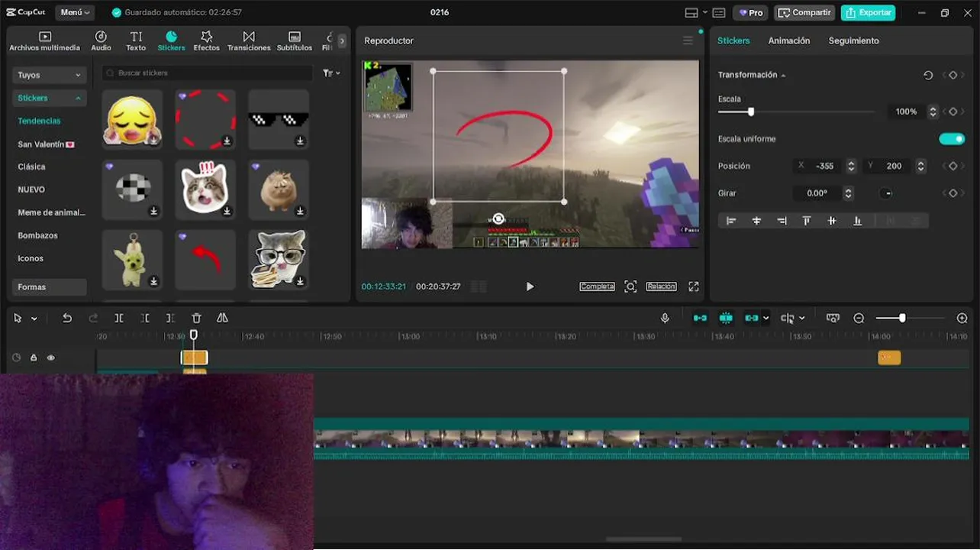Select the sad emoji sticker

(x=132, y=119)
